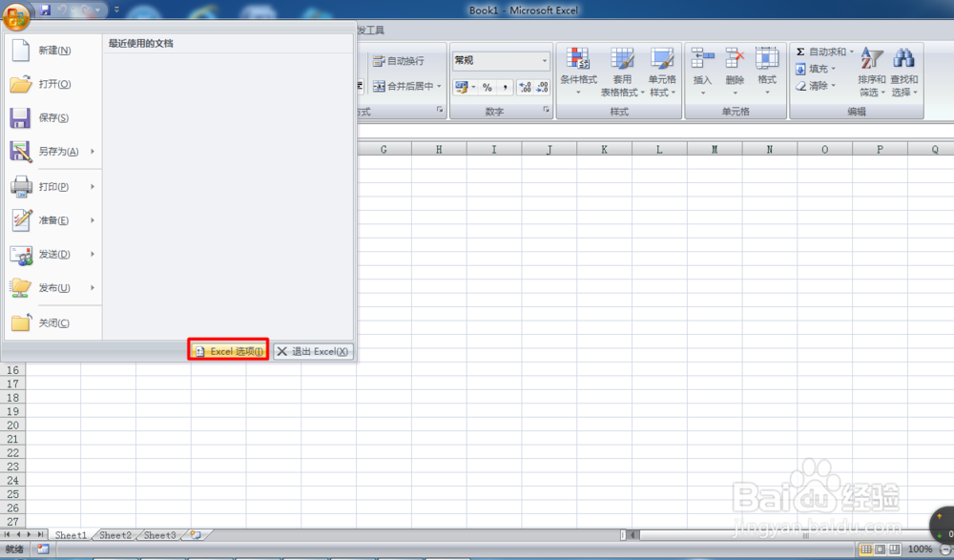This screenshot has width=954, height=560.
Task: Select column H header
Action: 439,149
